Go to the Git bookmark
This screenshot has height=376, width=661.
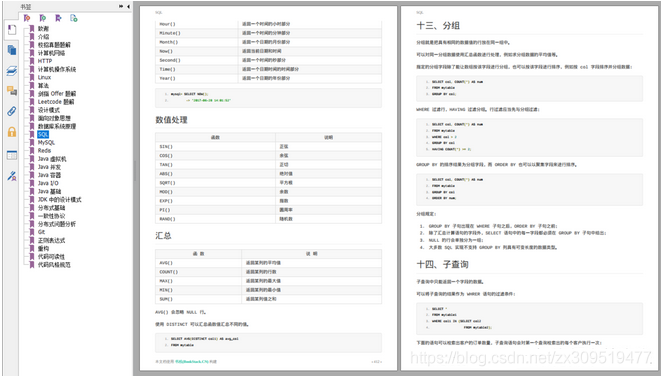41,232
